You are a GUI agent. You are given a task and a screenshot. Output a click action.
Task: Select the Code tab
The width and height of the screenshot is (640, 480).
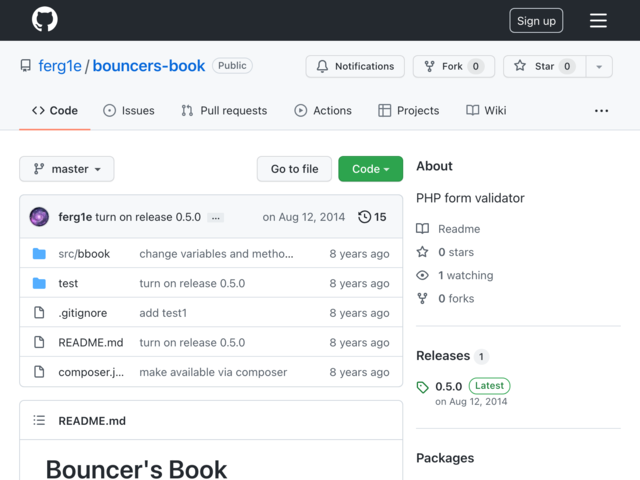(x=55, y=111)
